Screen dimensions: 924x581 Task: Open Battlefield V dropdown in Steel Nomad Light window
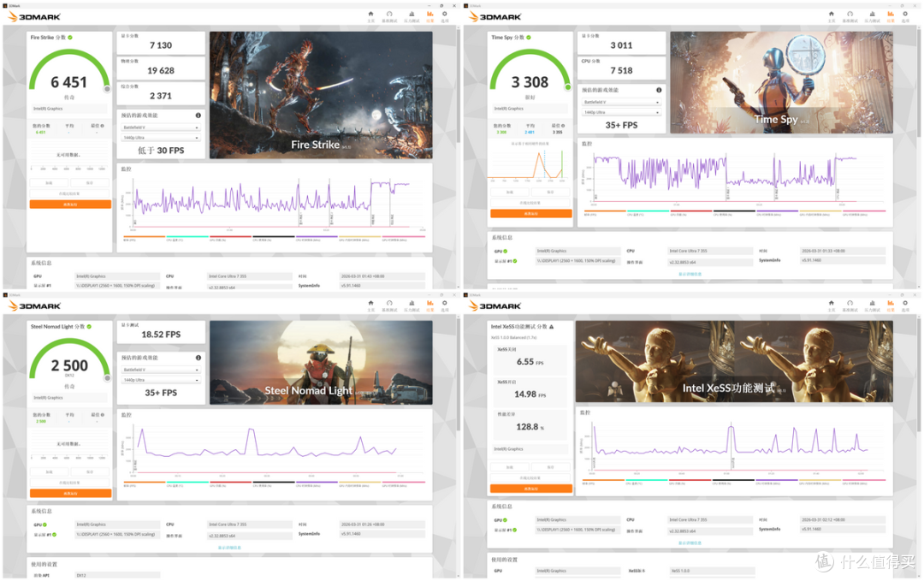click(x=161, y=370)
